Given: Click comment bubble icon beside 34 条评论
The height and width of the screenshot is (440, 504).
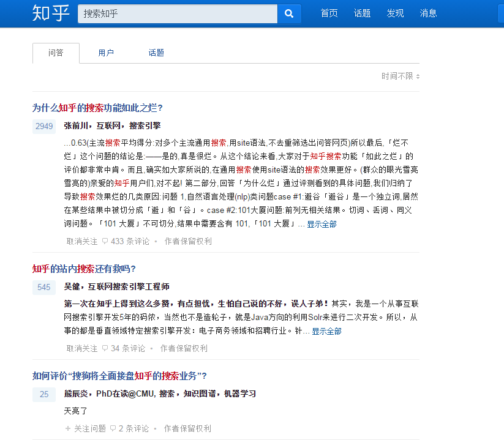Looking at the screenshot, I should tap(105, 348).
